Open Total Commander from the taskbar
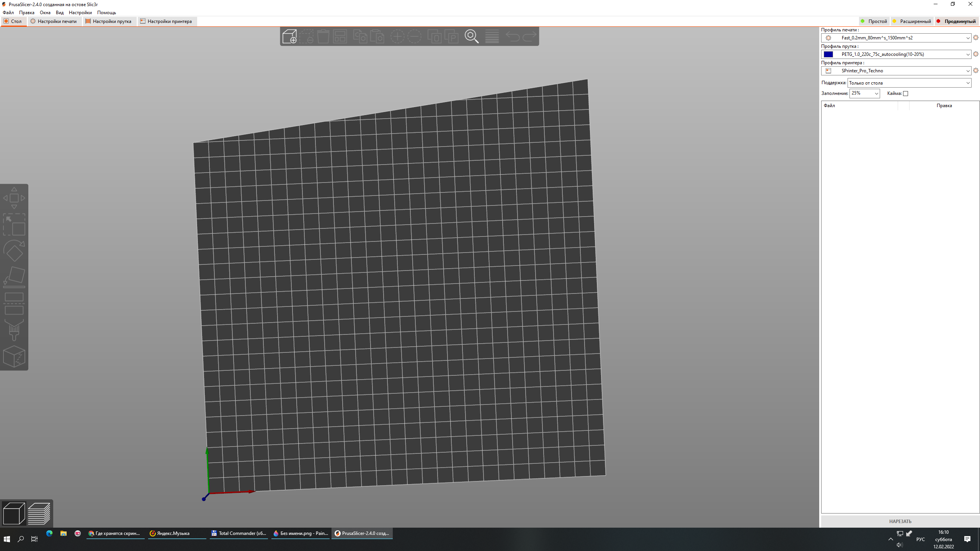 [238, 533]
